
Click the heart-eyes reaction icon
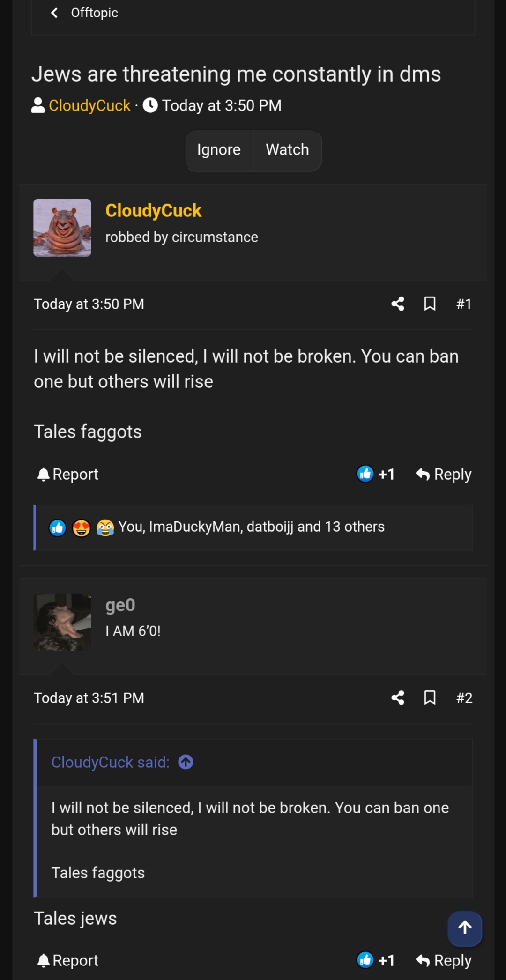point(82,527)
